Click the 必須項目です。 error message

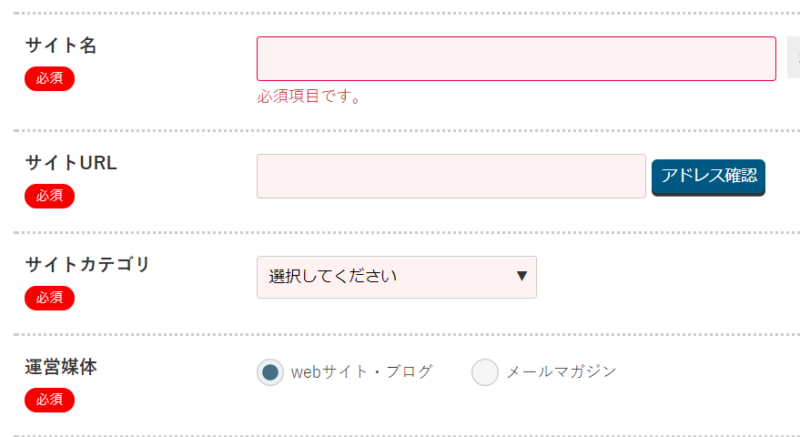click(309, 97)
